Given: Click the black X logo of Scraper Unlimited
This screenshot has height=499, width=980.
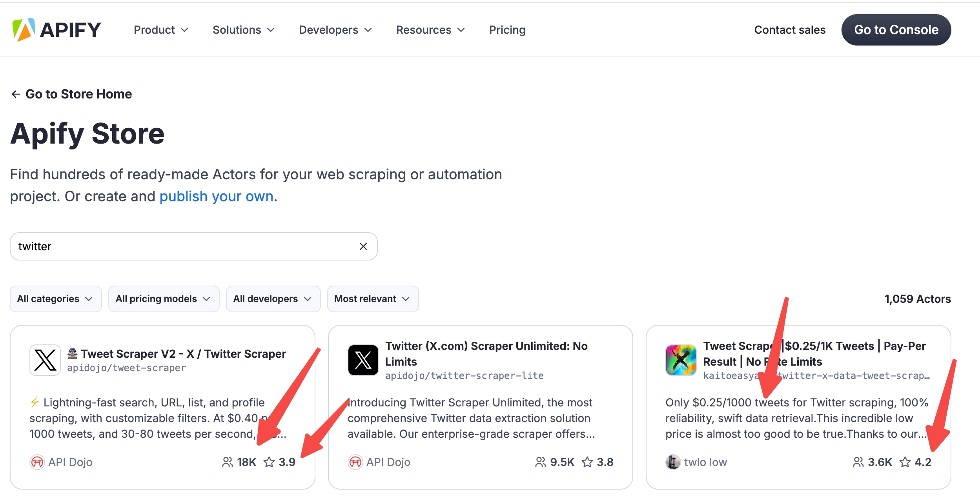Looking at the screenshot, I should coord(363,360).
